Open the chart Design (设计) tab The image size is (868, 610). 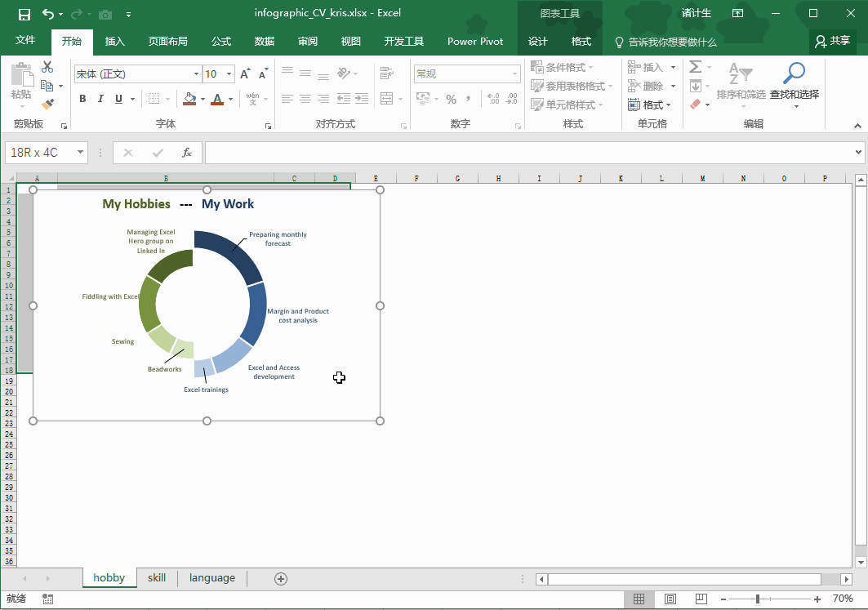(537, 41)
